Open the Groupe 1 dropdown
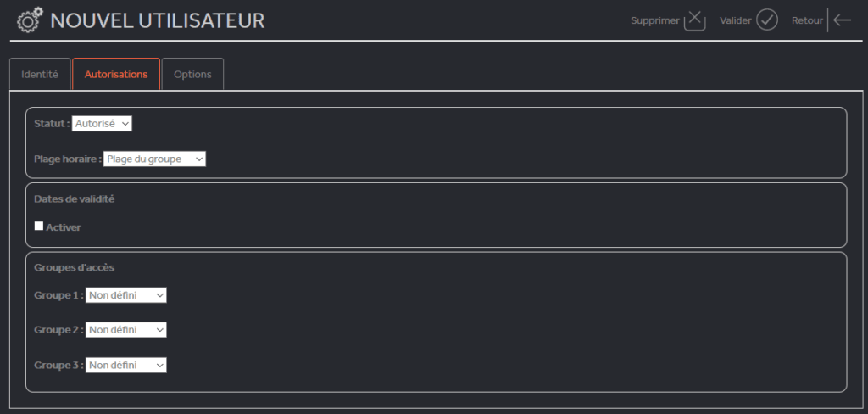 click(x=125, y=295)
